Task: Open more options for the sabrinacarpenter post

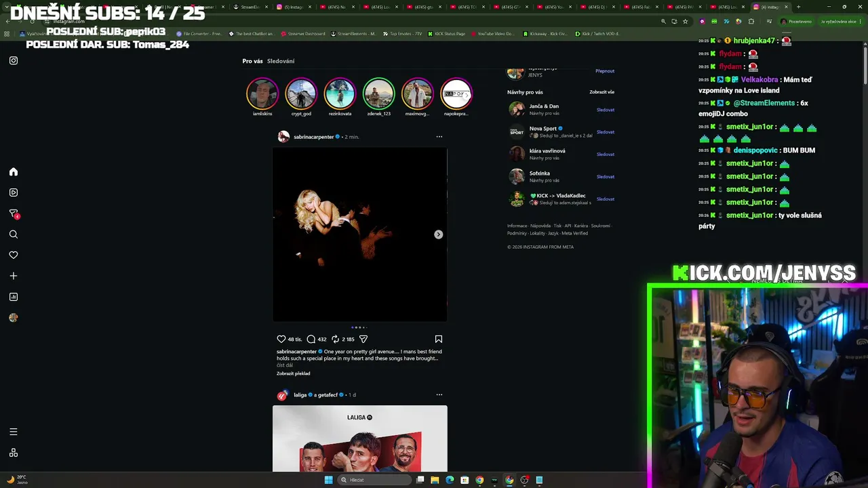Action: [x=439, y=137]
